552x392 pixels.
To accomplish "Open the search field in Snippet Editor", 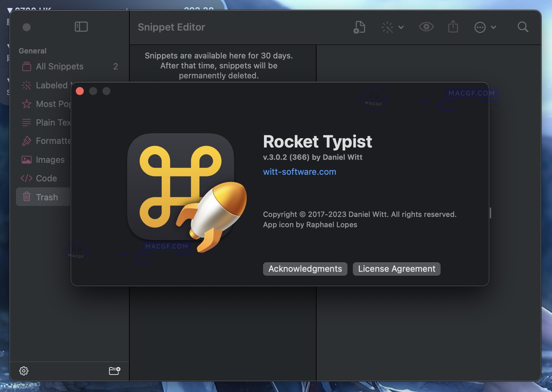I will click(x=523, y=27).
